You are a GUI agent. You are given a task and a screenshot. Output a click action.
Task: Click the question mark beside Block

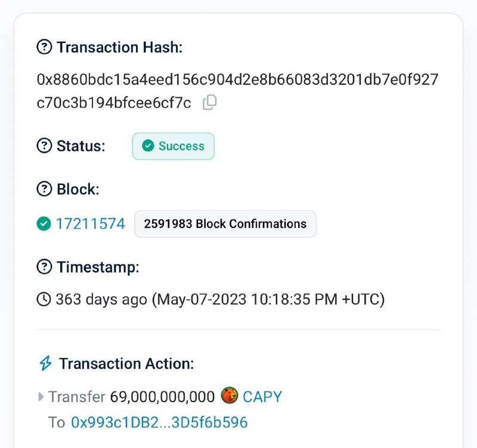pyautogui.click(x=44, y=189)
